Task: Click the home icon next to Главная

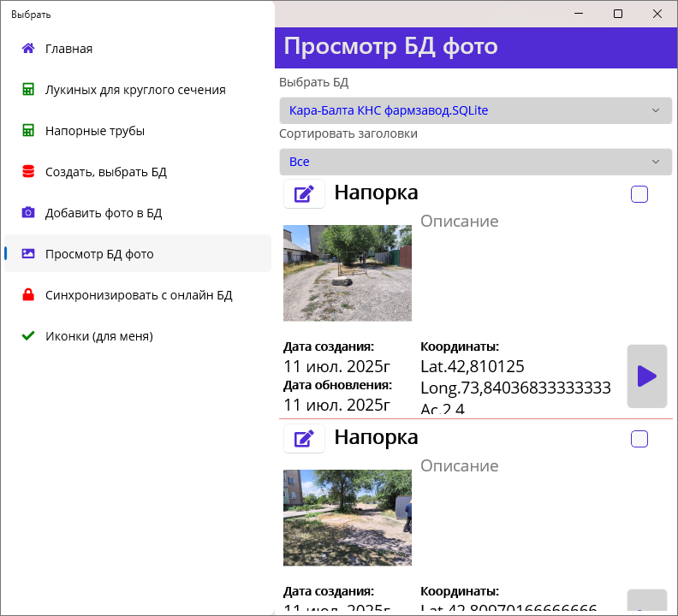Action: pos(28,49)
